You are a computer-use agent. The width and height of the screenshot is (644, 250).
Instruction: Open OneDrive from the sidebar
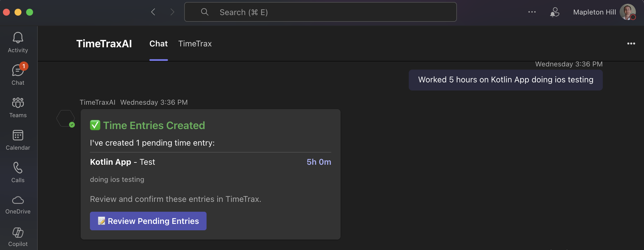(x=18, y=204)
